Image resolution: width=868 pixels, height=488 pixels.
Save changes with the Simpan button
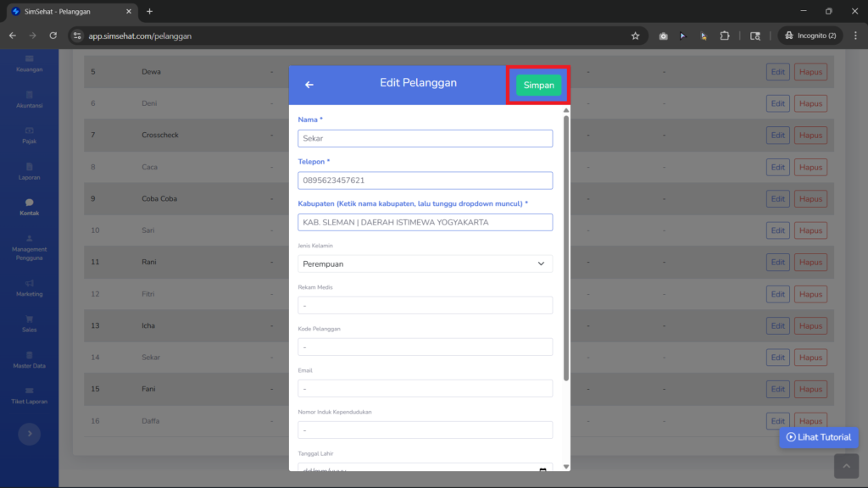tap(538, 86)
